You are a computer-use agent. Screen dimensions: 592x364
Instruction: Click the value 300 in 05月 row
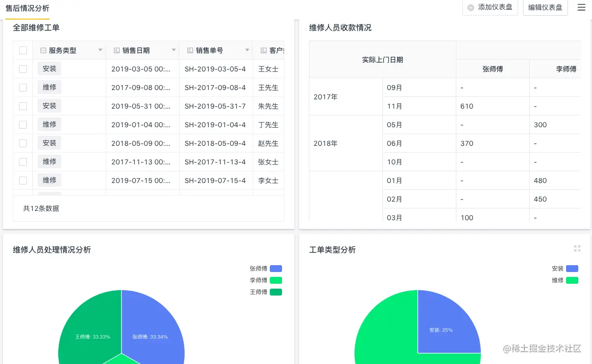tap(540, 125)
